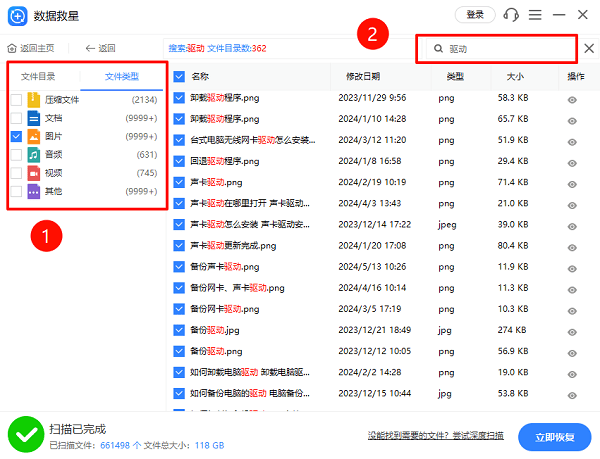Viewport: 600px width, 459px height.
Task: Click the 图片 image icon
Action: tap(34, 137)
